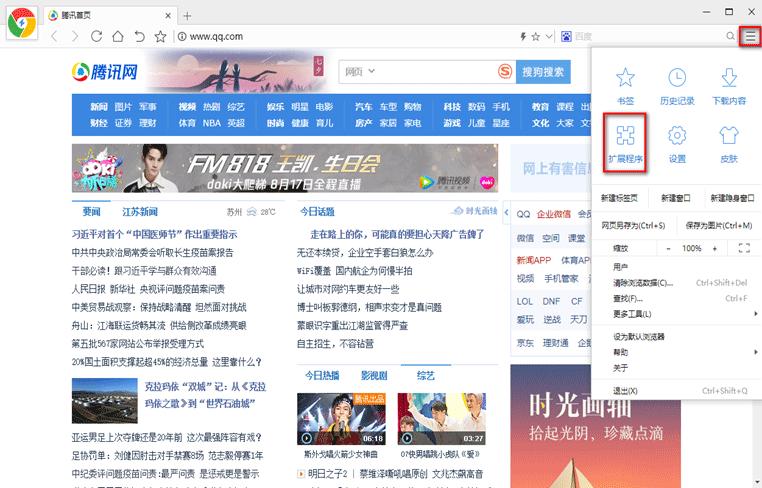Open Bookmarks (书签) star icon in menu
Image resolution: width=762 pixels, height=488 pixels.
click(625, 78)
